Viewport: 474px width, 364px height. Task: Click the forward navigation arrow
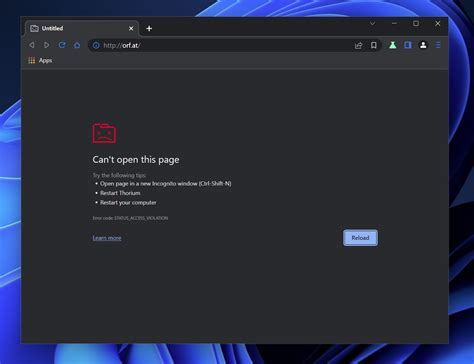[x=47, y=45]
